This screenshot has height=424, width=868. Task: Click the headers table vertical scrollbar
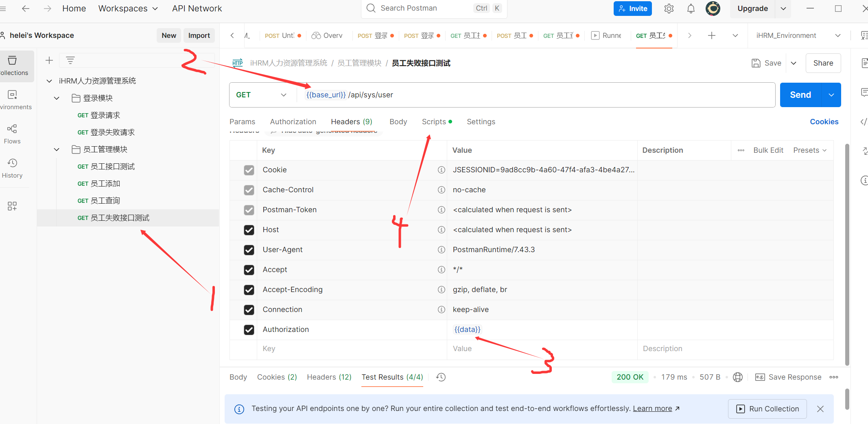coord(847,254)
